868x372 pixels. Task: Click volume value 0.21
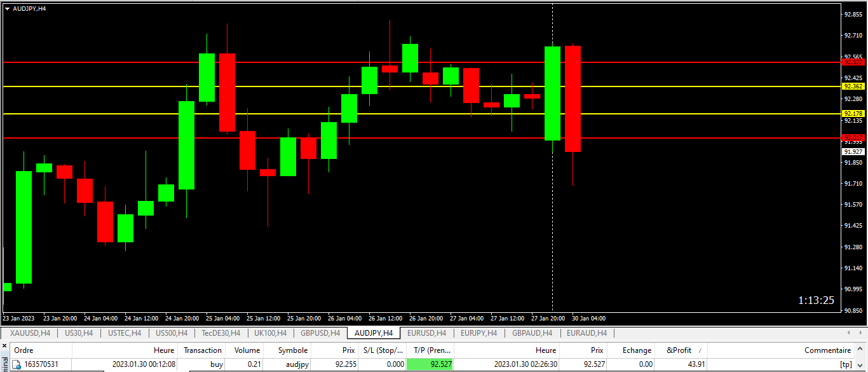click(253, 364)
